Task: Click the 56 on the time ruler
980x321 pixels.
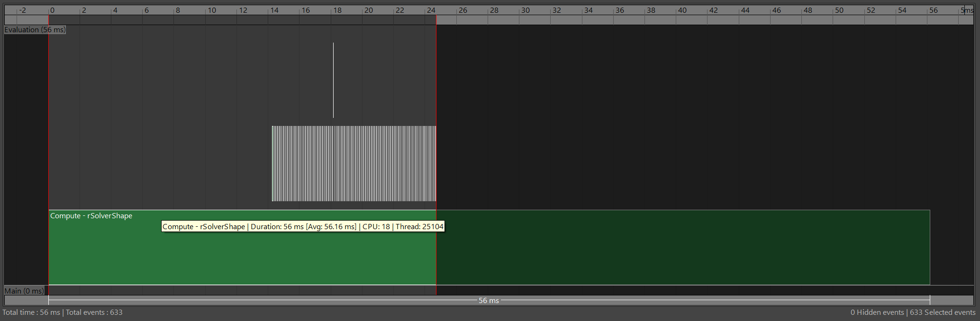Action: (934, 10)
